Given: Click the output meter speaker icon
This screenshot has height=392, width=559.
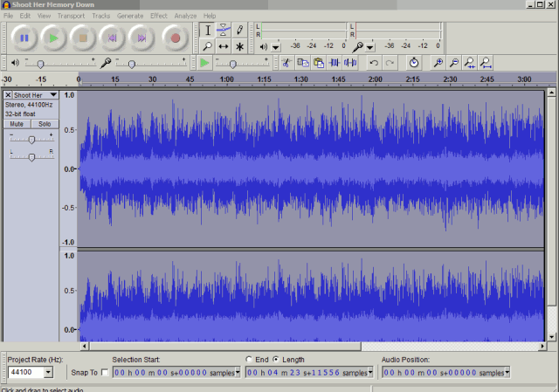Looking at the screenshot, I should click(264, 46).
